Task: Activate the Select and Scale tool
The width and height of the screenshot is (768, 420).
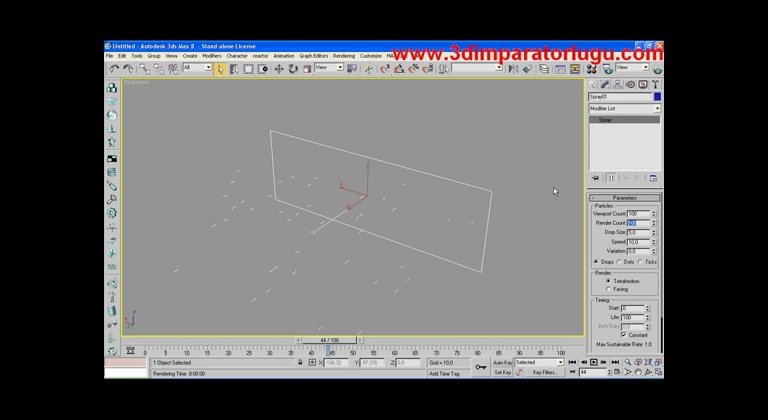Action: [307, 69]
